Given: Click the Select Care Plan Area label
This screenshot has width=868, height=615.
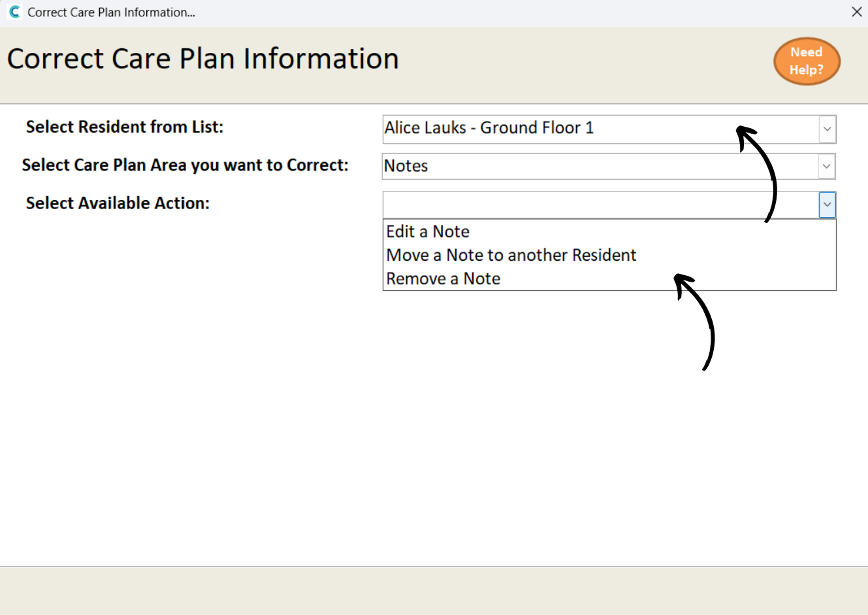Looking at the screenshot, I should pyautogui.click(x=185, y=165).
